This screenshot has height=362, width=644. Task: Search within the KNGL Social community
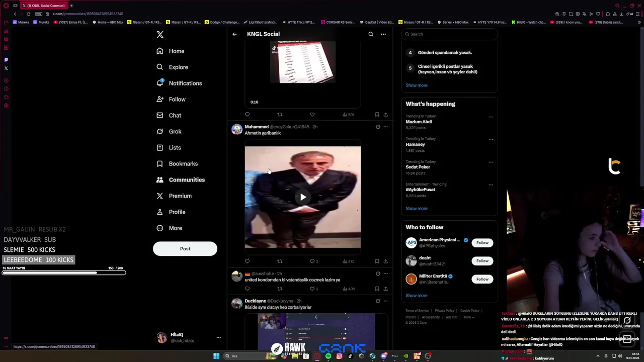tap(371, 34)
